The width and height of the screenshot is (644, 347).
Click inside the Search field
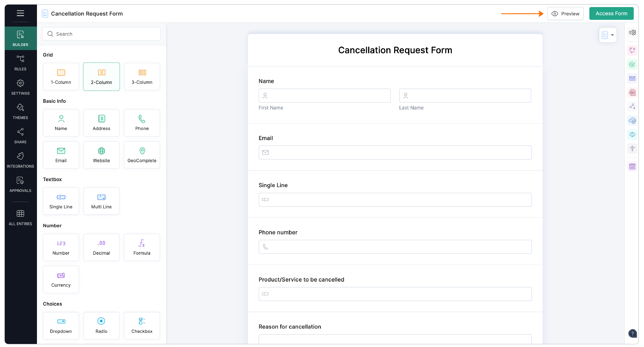pos(101,34)
